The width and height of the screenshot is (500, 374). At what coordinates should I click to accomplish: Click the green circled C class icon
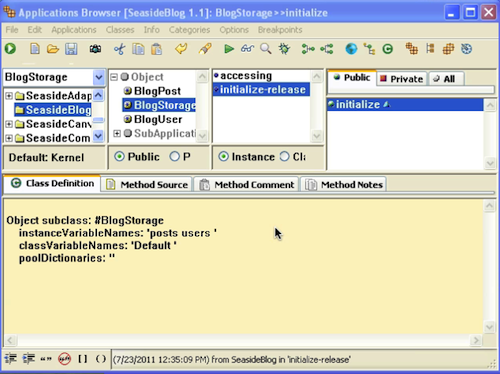coord(388,49)
